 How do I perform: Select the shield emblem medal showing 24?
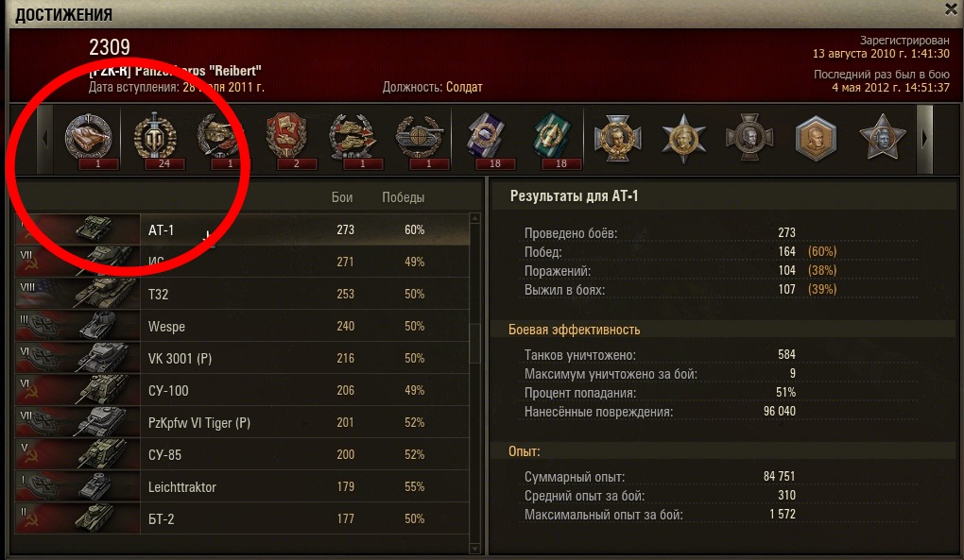155,140
